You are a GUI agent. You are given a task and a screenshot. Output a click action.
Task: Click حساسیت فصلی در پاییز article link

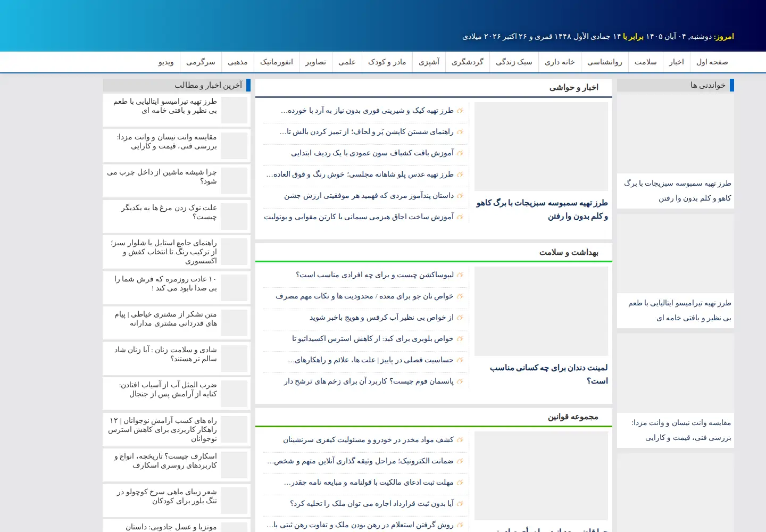pyautogui.click(x=371, y=360)
